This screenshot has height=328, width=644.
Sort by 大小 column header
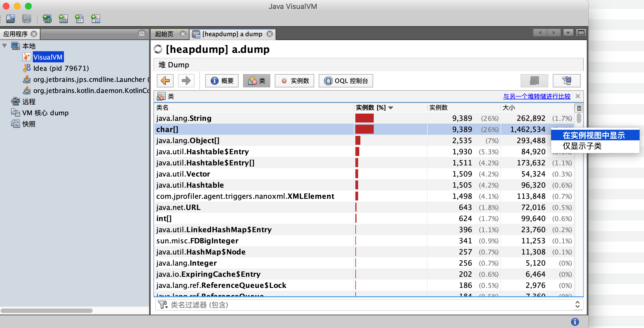coord(537,108)
